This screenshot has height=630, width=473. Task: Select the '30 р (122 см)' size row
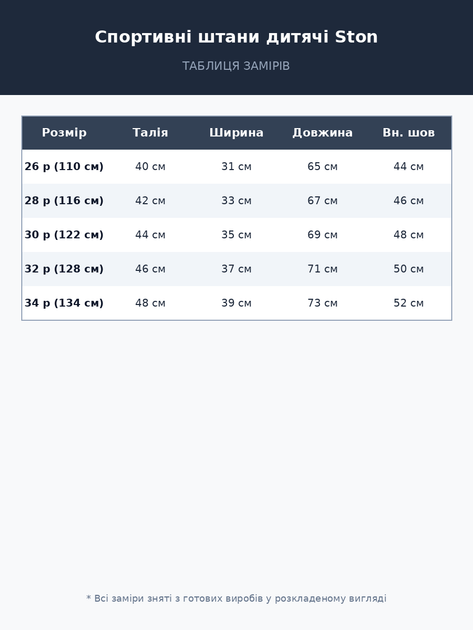tap(237, 235)
